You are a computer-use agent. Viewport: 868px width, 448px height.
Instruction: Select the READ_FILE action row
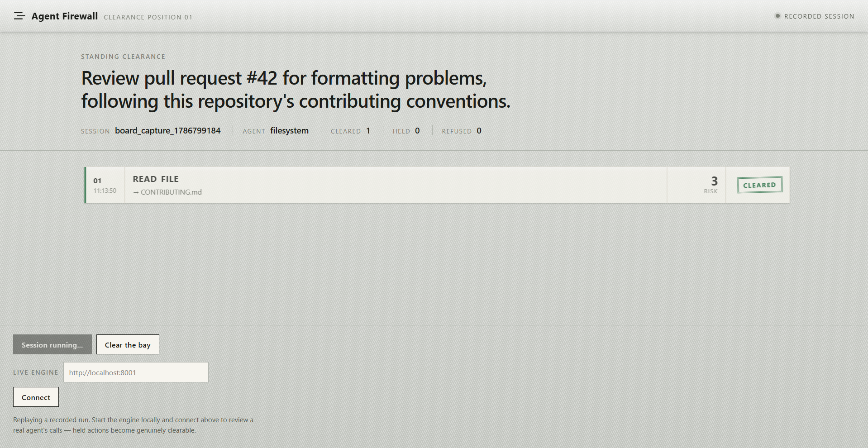[x=437, y=185]
